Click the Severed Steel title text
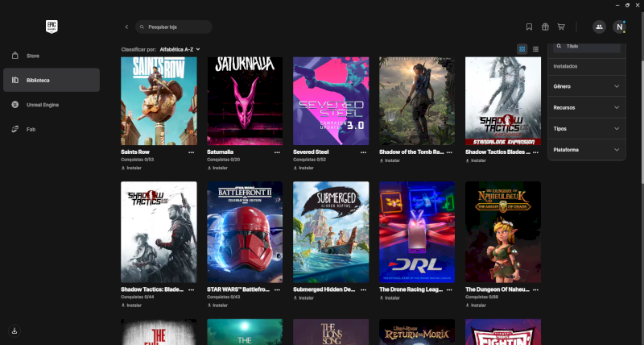Screen dimensions: 644x345 311,152
